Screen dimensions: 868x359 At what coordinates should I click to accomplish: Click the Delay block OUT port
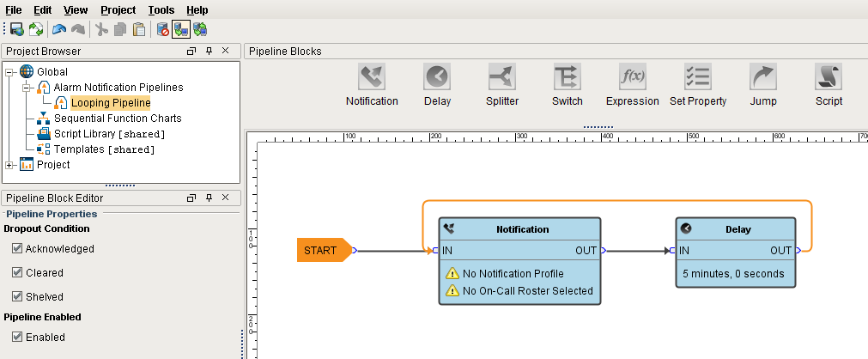tap(798, 251)
